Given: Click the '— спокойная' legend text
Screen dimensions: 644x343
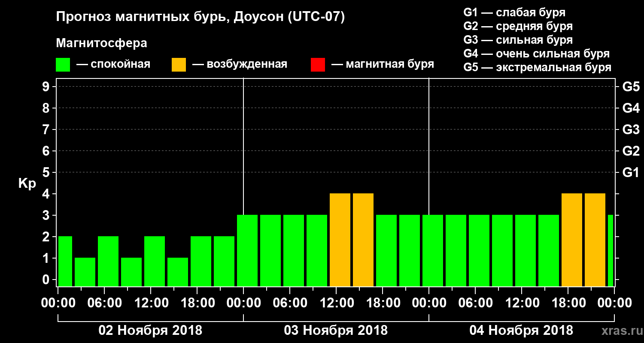Looking at the screenshot, I should point(113,64).
